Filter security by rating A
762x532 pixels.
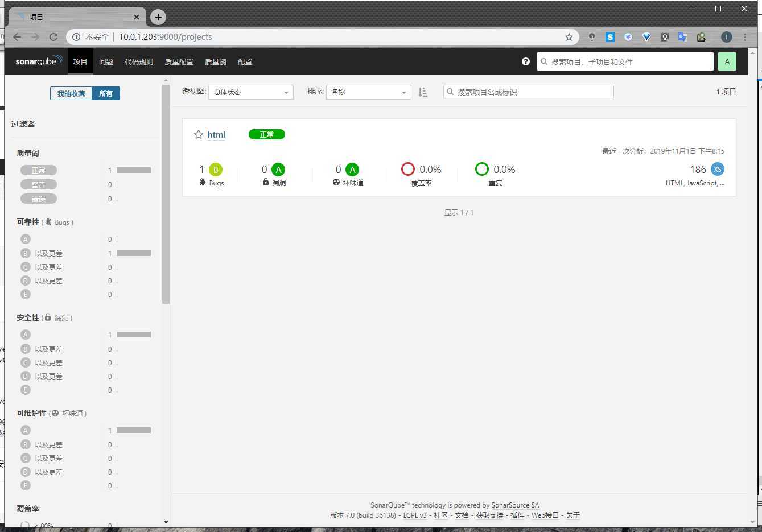(x=25, y=335)
